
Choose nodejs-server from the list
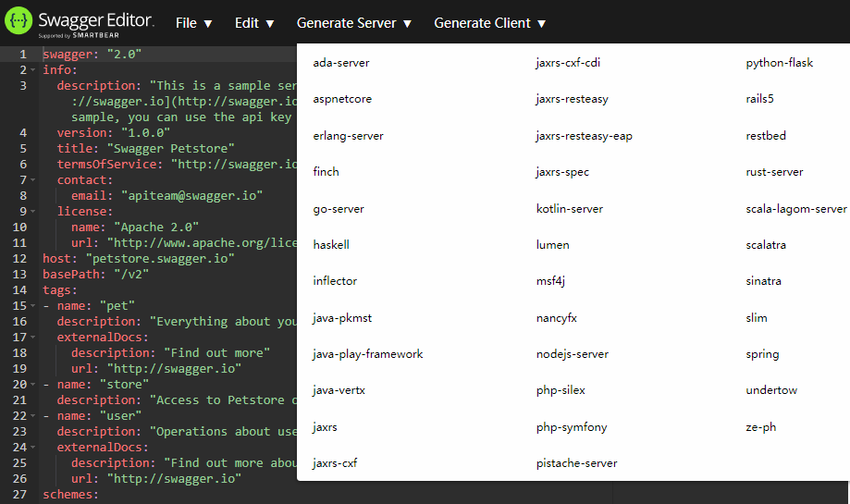572,354
